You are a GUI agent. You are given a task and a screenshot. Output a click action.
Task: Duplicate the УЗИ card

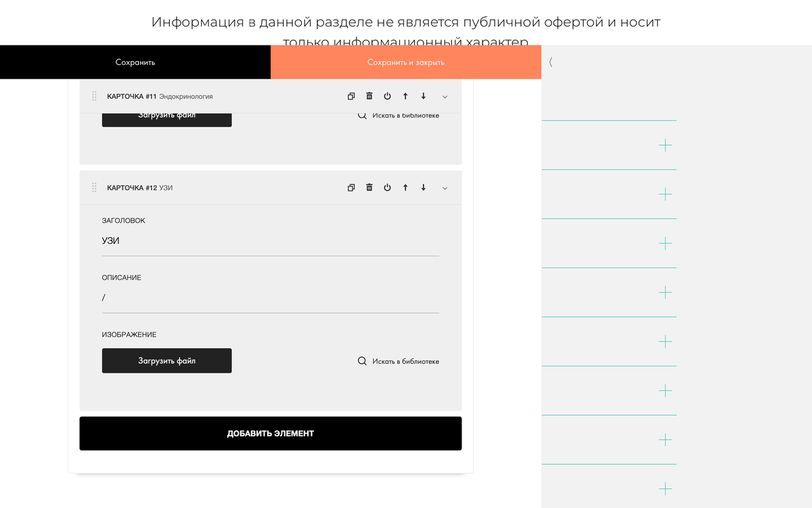coord(351,188)
